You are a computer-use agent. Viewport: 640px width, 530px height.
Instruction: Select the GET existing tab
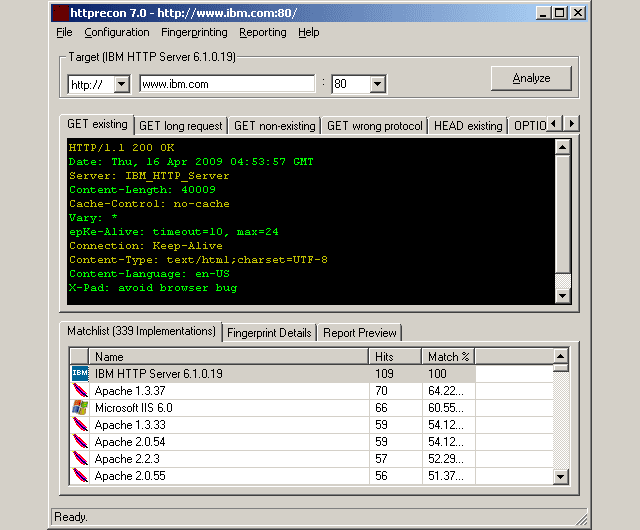[x=97, y=124]
